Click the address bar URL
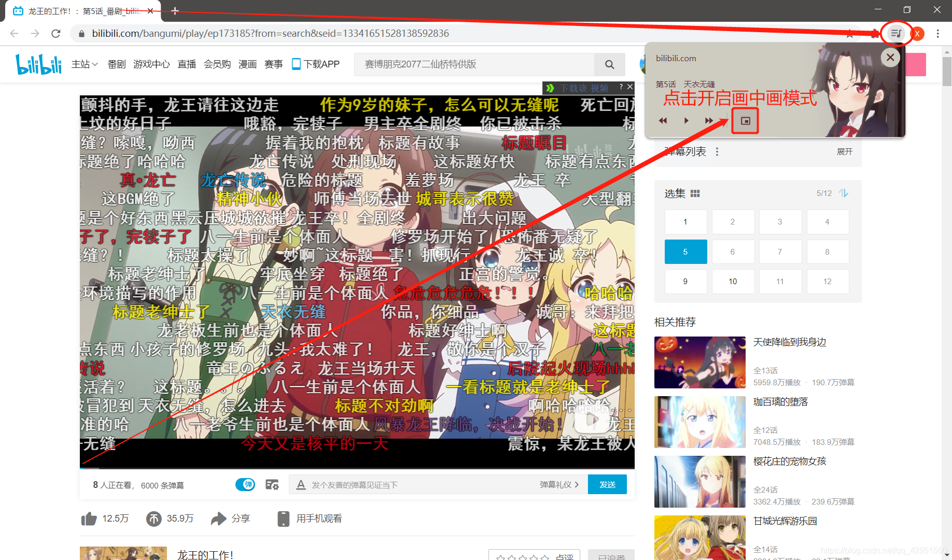This screenshot has width=952, height=560. [x=270, y=34]
